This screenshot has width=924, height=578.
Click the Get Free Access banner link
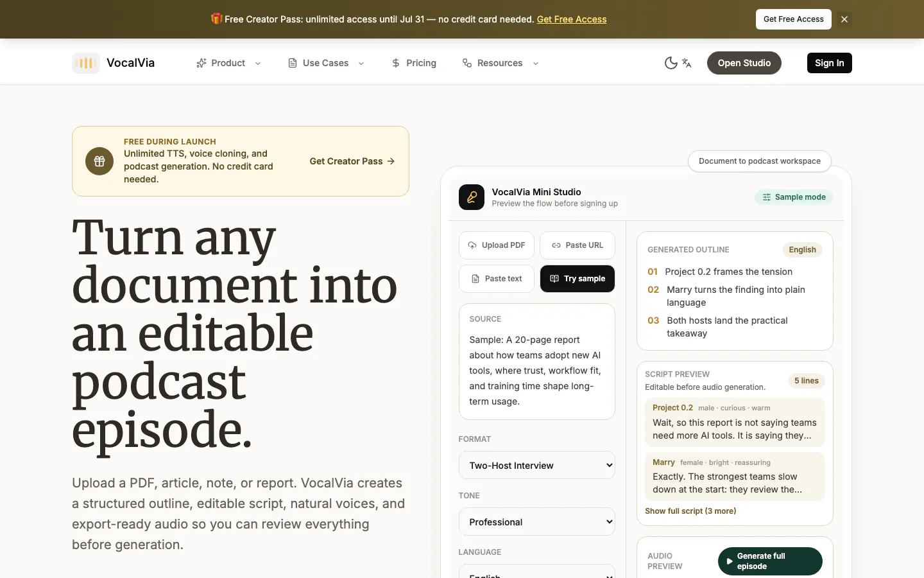click(572, 19)
